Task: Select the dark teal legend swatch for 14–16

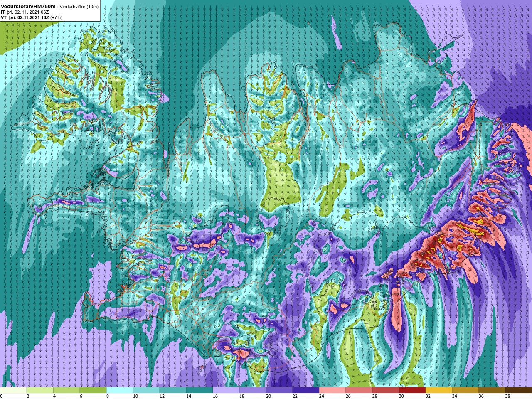Action: (199, 390)
